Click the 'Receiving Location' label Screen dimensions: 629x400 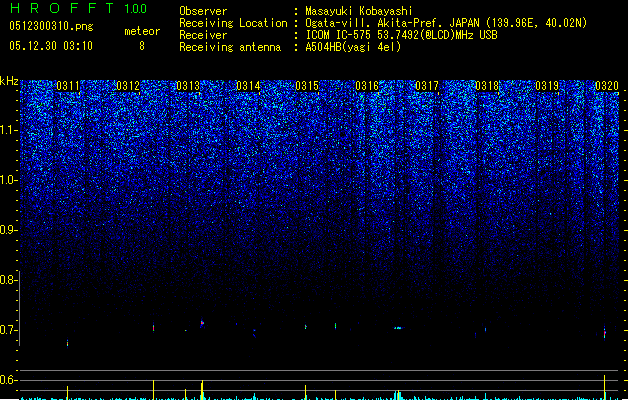pyautogui.click(x=233, y=23)
